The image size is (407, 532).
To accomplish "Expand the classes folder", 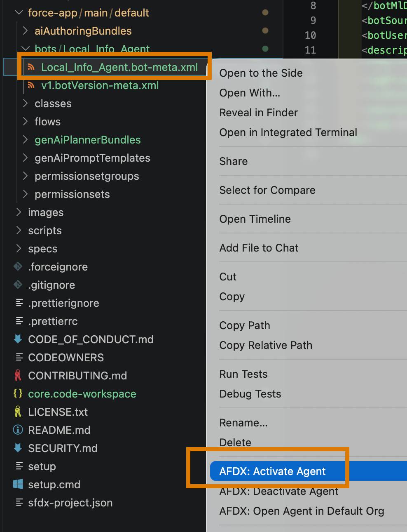I will pyautogui.click(x=25, y=104).
